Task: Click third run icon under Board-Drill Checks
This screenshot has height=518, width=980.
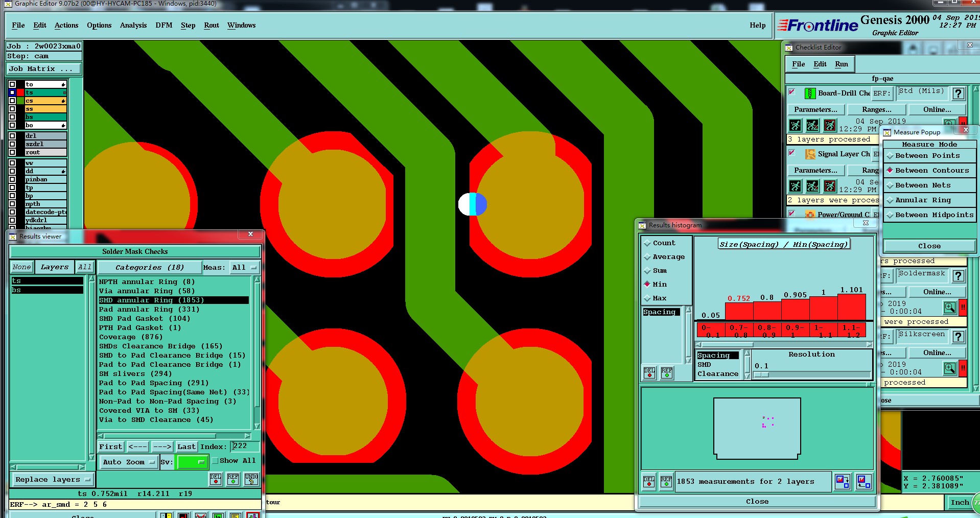Action: pyautogui.click(x=830, y=125)
